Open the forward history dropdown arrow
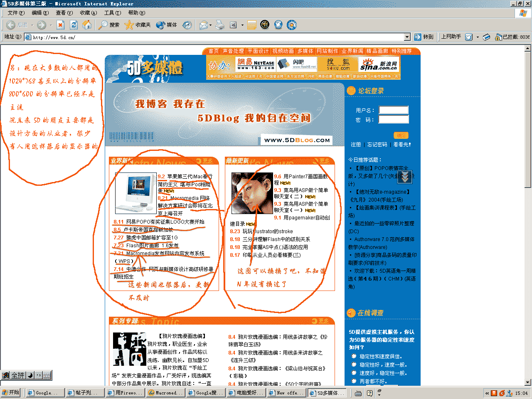Viewport: 532px width, 399px height. click(51, 25)
